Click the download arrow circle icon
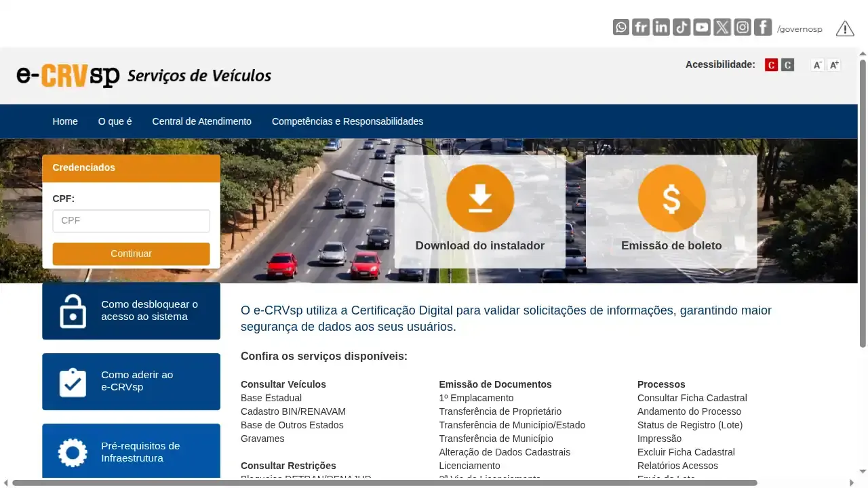The width and height of the screenshot is (868, 488). (x=480, y=198)
